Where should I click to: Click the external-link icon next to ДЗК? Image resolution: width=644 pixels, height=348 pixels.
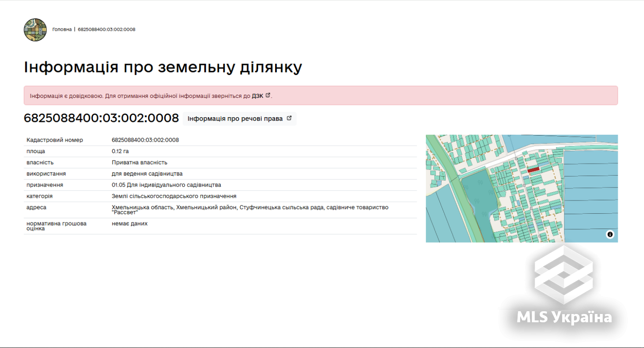coord(268,96)
